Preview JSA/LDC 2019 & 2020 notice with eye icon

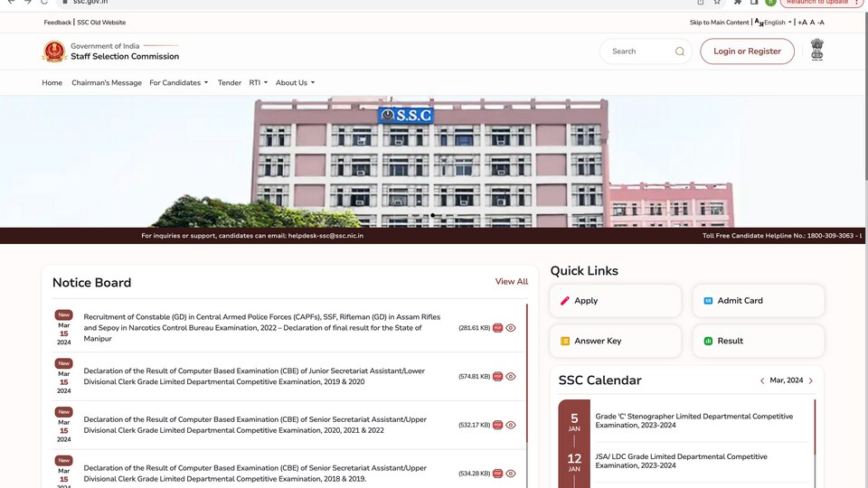511,377
